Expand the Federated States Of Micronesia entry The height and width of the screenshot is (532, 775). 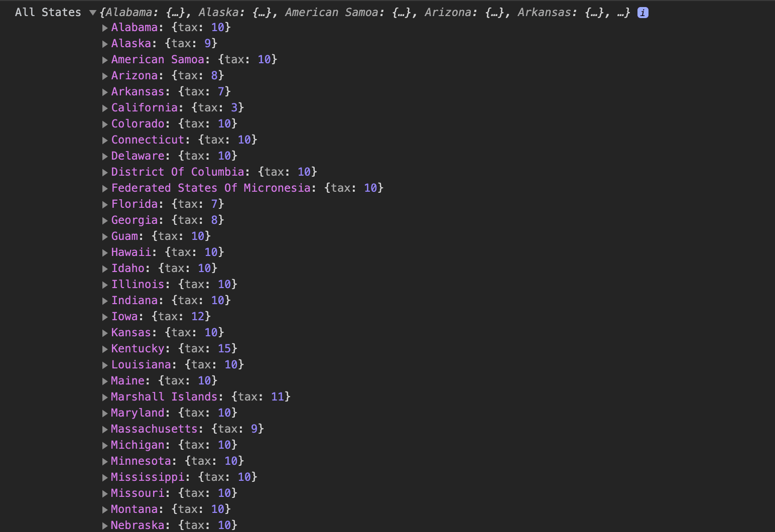pyautogui.click(x=105, y=189)
